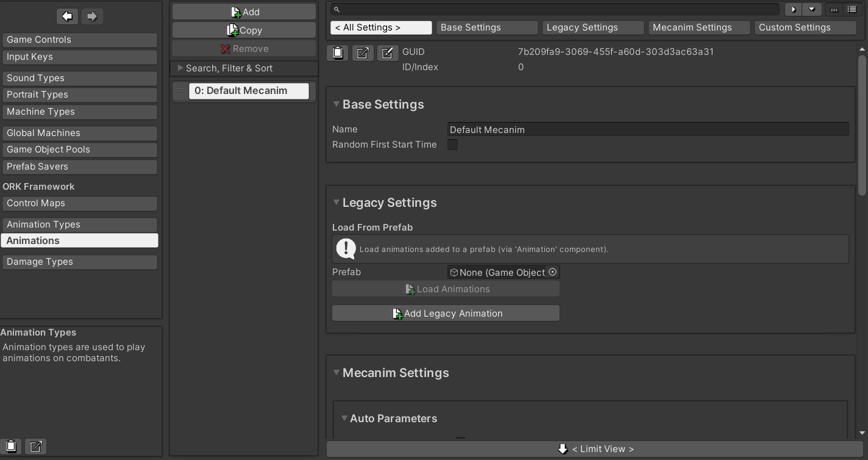
Task: Click the magnifier icon in the search bar
Action: [336, 9]
